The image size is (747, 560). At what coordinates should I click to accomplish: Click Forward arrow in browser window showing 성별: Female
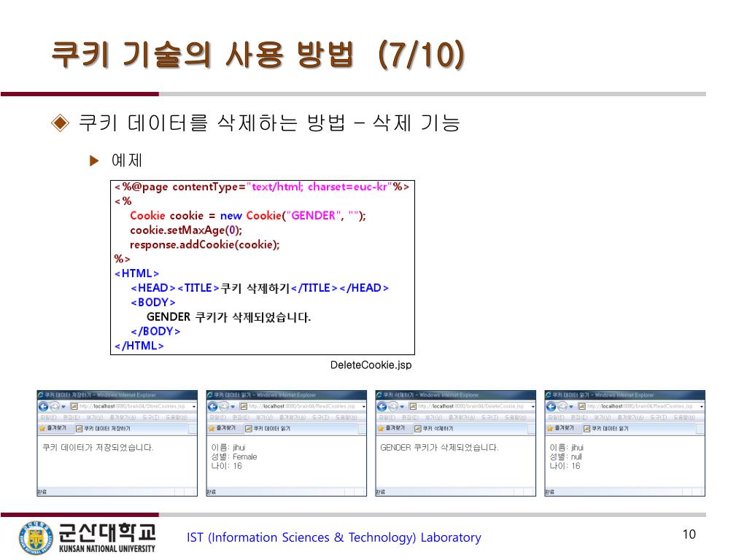coord(224,407)
